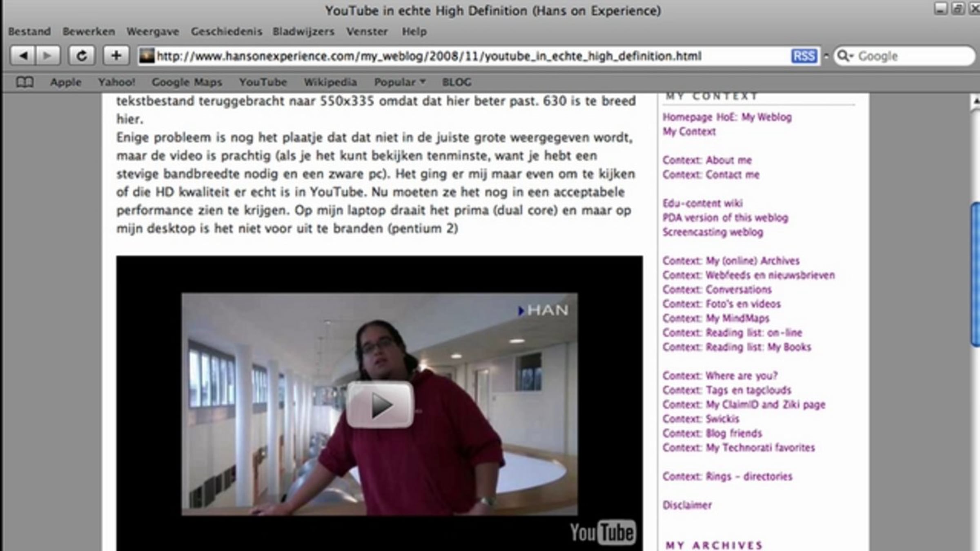Image resolution: width=980 pixels, height=551 pixels.
Task: Open Context: Webfeeds en nieuwsbrieven link
Action: [x=748, y=275]
